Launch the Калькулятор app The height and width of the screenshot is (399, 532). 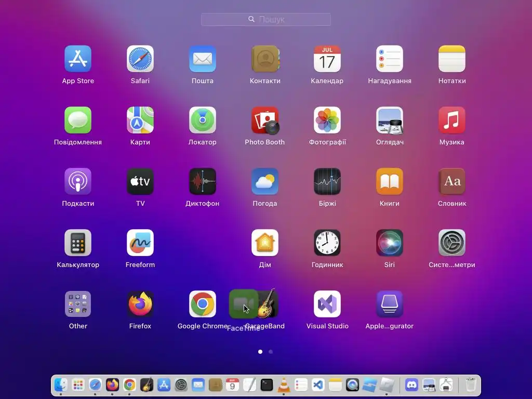tap(78, 243)
